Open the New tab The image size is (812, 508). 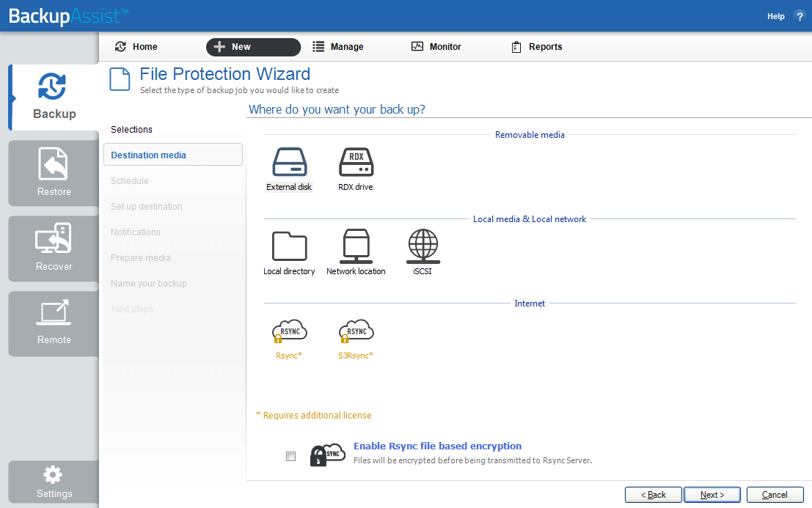click(x=253, y=47)
